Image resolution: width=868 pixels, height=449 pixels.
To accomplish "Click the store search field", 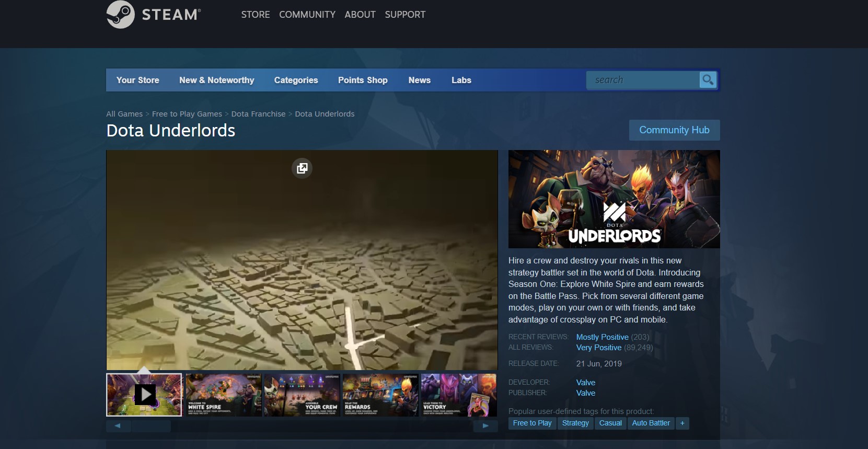I will pyautogui.click(x=643, y=80).
